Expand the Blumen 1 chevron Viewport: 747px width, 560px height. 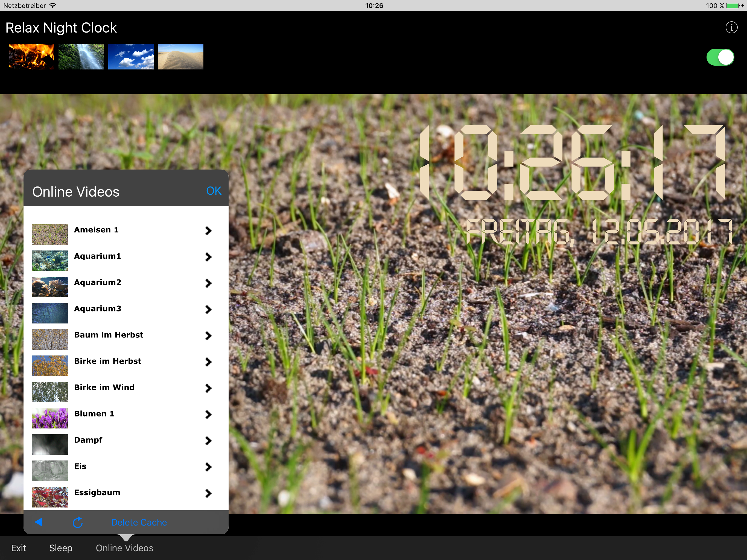pos(208,415)
